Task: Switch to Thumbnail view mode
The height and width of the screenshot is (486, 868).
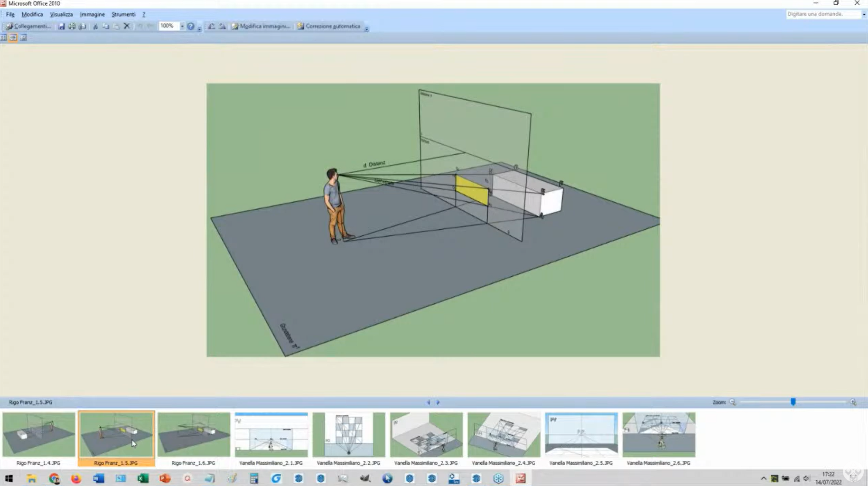Action: [4, 37]
